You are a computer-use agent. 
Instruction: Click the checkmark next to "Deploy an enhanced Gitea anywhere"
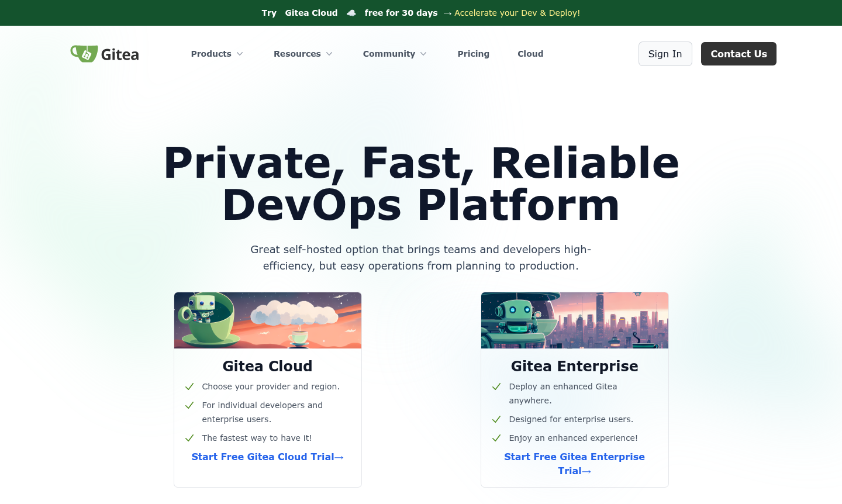pyautogui.click(x=496, y=386)
